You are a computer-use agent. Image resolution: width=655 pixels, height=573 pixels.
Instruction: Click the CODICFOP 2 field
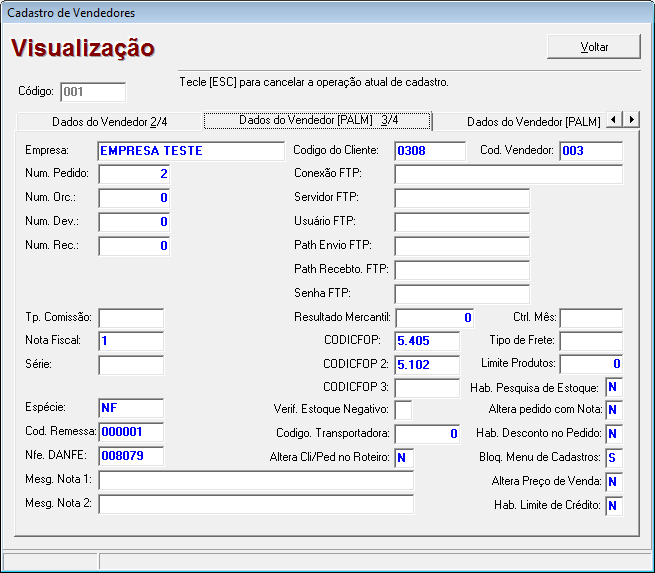[427, 364]
